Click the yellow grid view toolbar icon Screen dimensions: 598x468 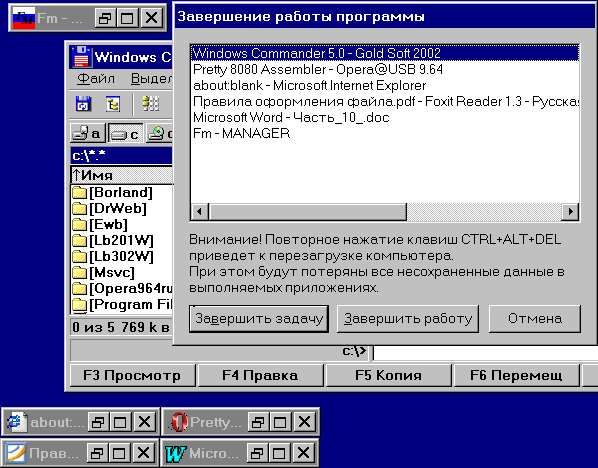[150, 103]
